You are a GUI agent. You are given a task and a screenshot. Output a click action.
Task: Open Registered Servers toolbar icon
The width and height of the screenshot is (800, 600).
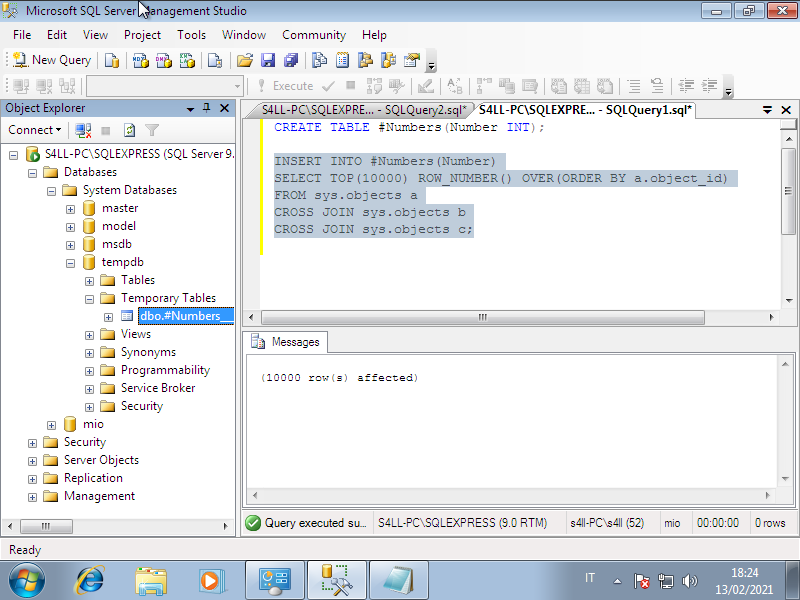(319, 60)
